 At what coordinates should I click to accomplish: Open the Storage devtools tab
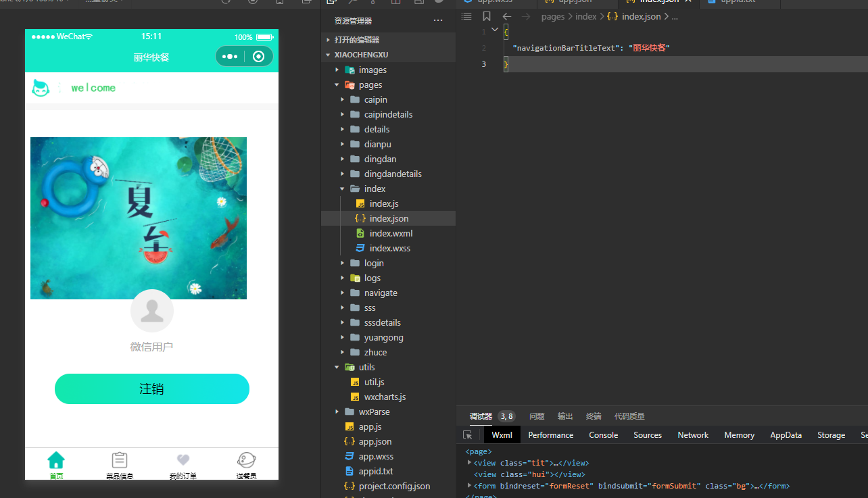[x=831, y=435]
